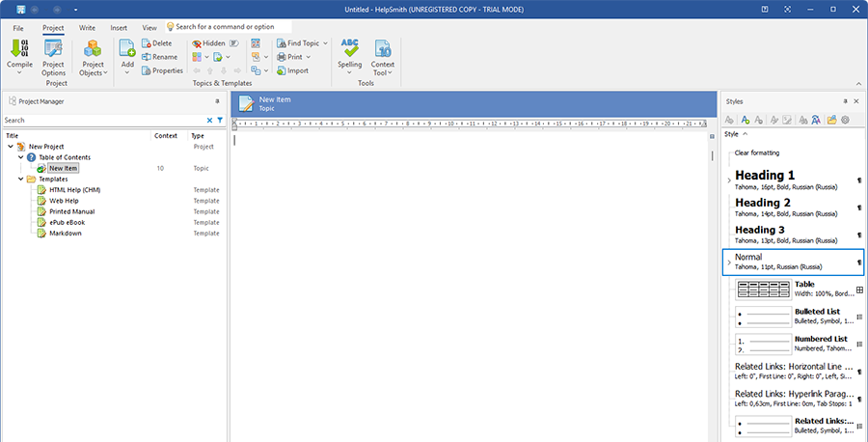Open the Print dropdown arrow

[x=308, y=57]
